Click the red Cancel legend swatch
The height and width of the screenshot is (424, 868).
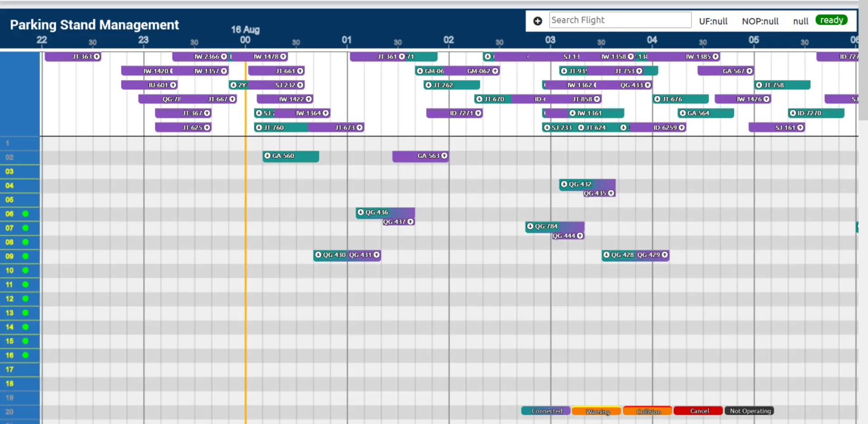click(x=698, y=411)
